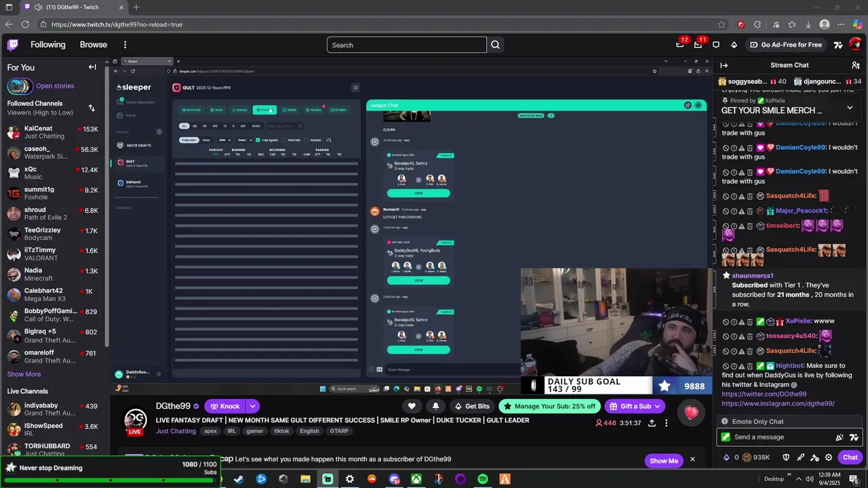The height and width of the screenshot is (488, 868).
Task: Open bits balance diamond icon below chat
Action: point(727,457)
